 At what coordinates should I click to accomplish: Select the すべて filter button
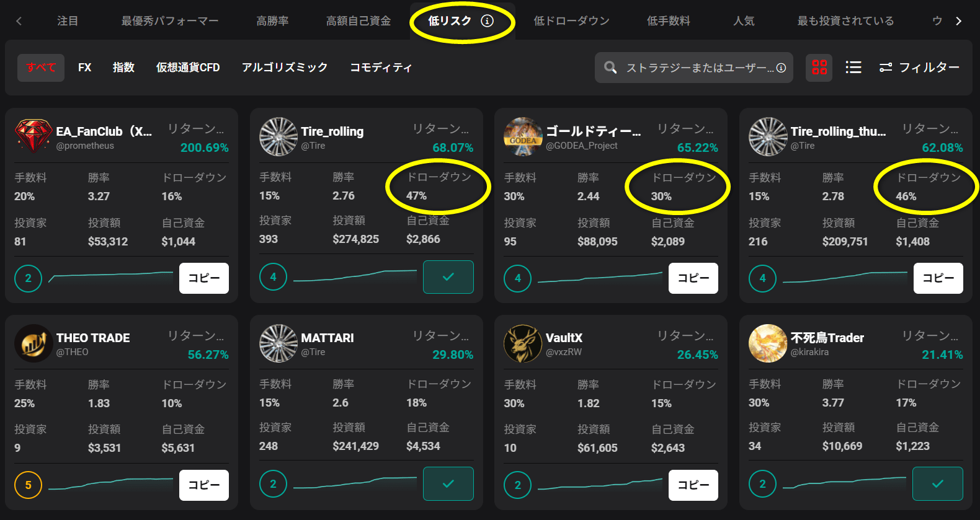tap(41, 68)
